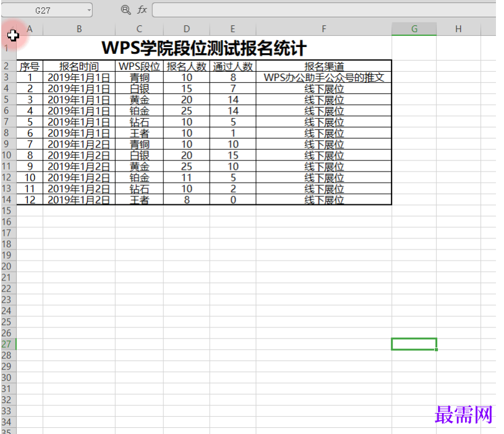Click 青铜 in row 3

point(139,77)
